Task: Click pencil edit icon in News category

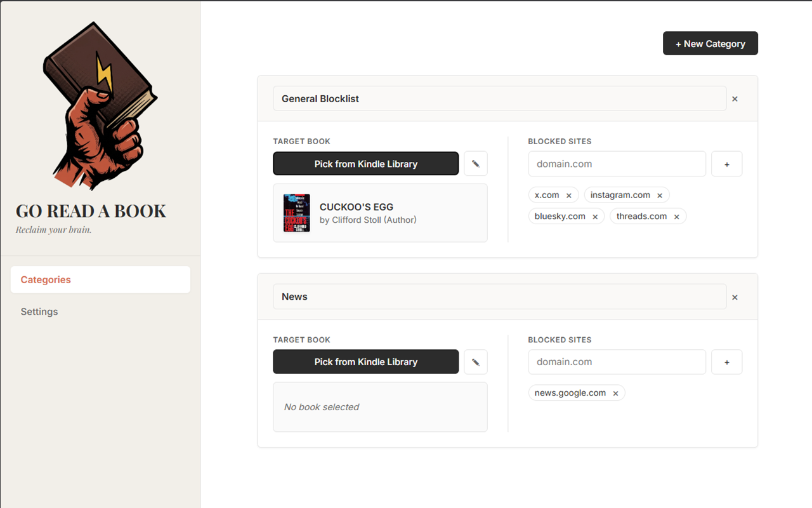Action: [x=476, y=362]
